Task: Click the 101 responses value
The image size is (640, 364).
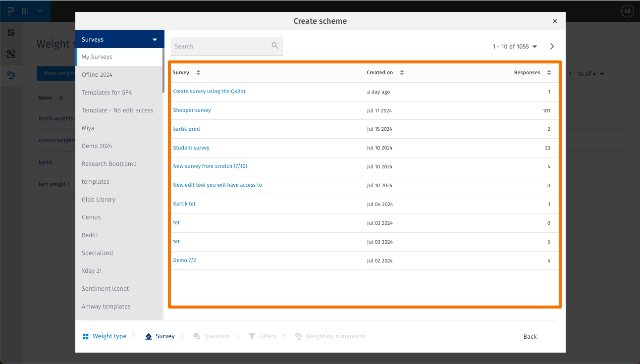Action: point(546,111)
